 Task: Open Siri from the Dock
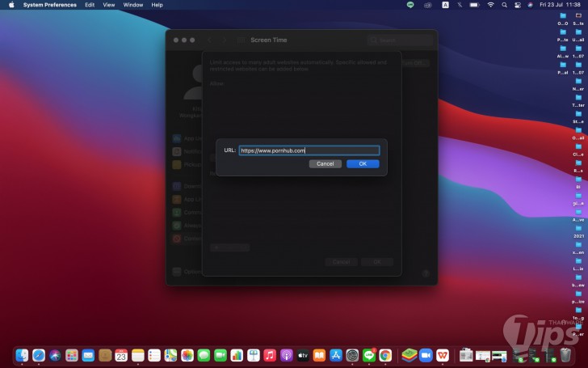click(x=55, y=355)
